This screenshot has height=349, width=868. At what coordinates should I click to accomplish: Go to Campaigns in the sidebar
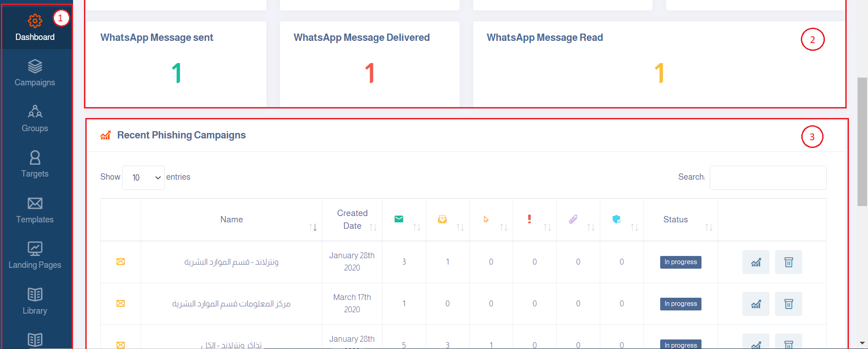(x=35, y=73)
